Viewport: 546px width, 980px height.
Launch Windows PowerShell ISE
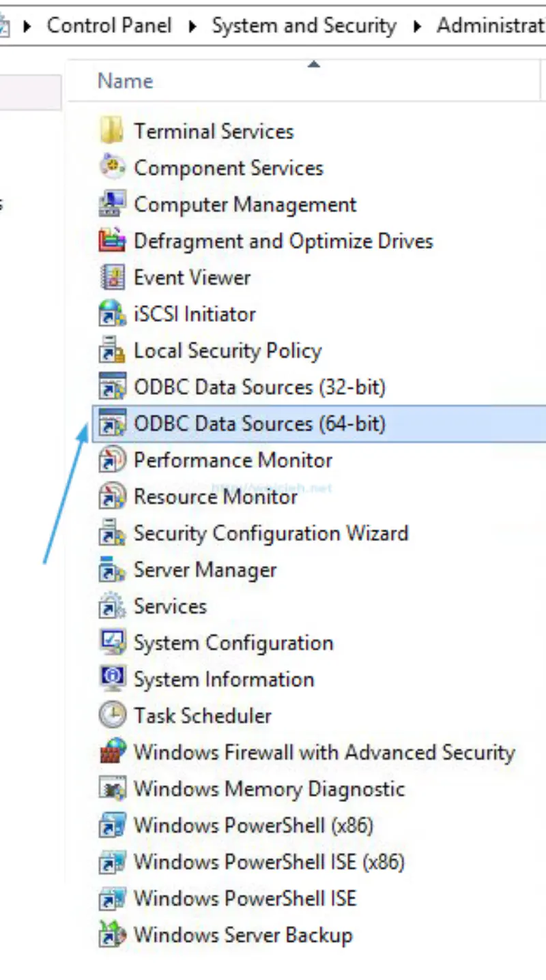click(244, 898)
